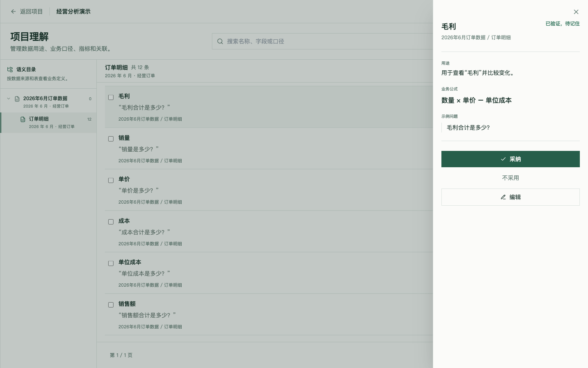This screenshot has width=588, height=368.
Task: Tick the checkbox for 销量
Action: (x=111, y=139)
